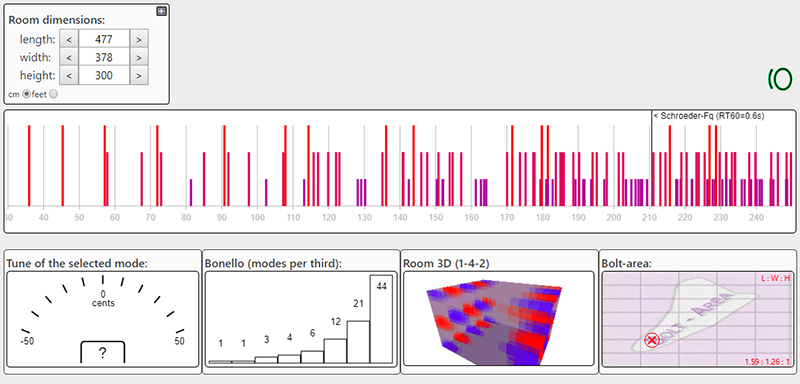Viewport: 800px width, 384px height.
Task: Click the green logo icon at right
Action: (x=780, y=79)
